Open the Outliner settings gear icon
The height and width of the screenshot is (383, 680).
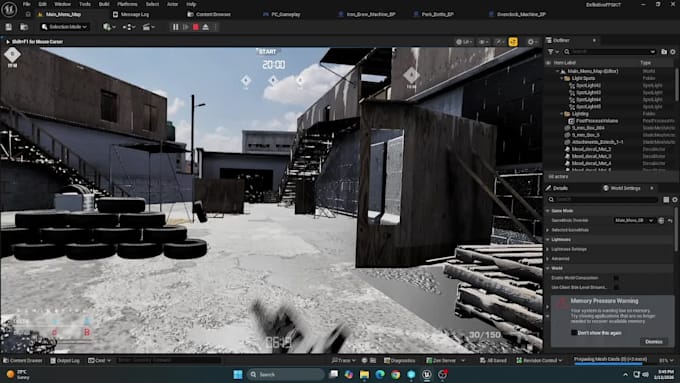(673, 52)
